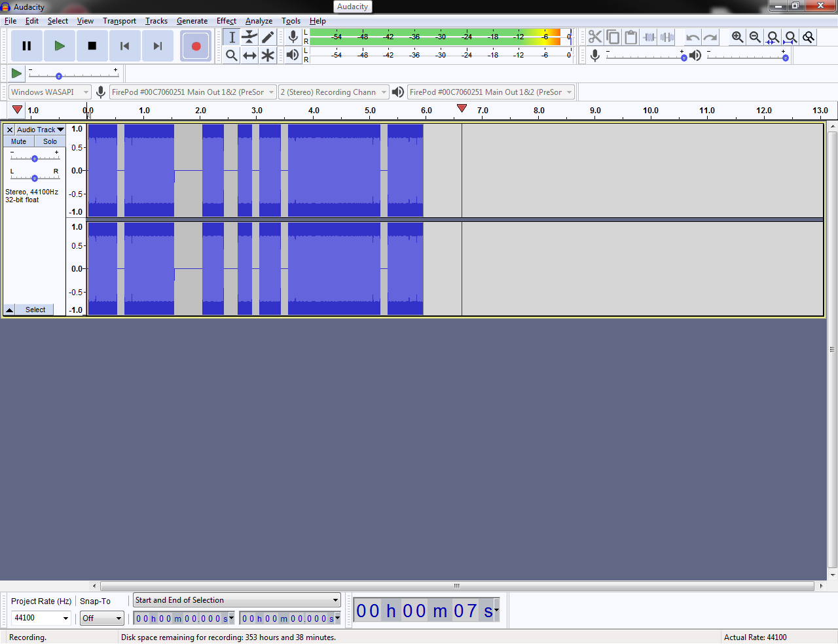Viewport: 838px width, 644px height.
Task: Close the Audio Track with its X button
Action: (x=10, y=130)
